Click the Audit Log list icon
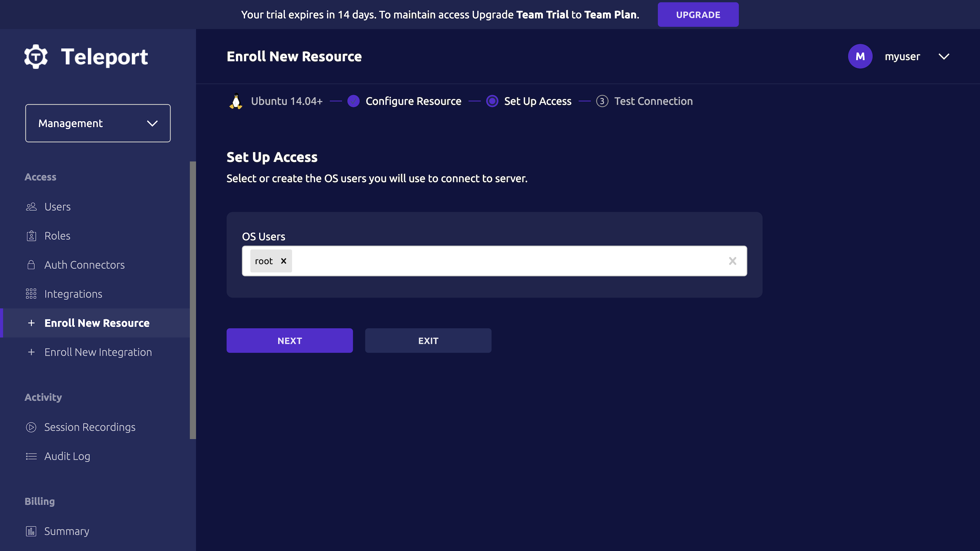980x551 pixels. [31, 456]
